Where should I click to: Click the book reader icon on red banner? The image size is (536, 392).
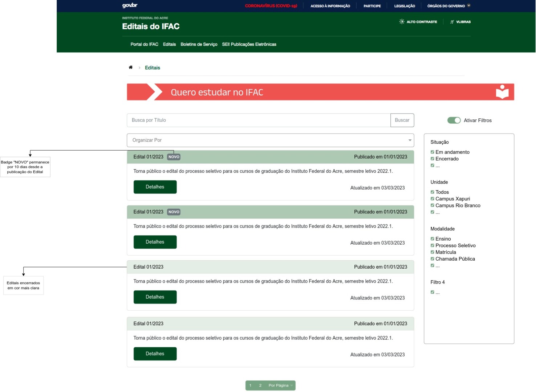[x=502, y=92]
